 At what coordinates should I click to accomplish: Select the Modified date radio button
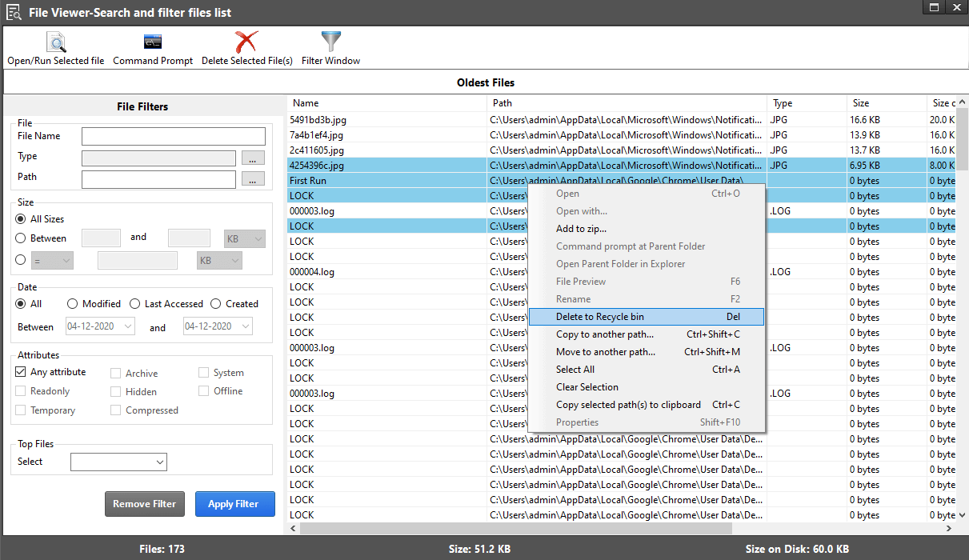pos(72,303)
